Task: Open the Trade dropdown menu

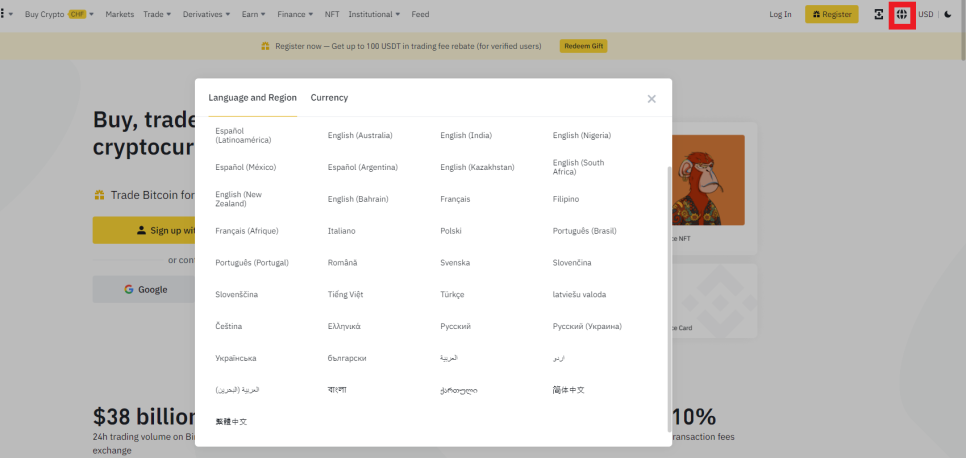Action: coord(157,14)
